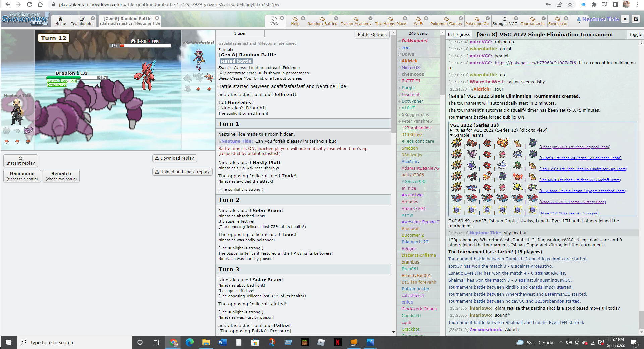Click the Battle Options button
This screenshot has width=644, height=349.
pos(372,34)
